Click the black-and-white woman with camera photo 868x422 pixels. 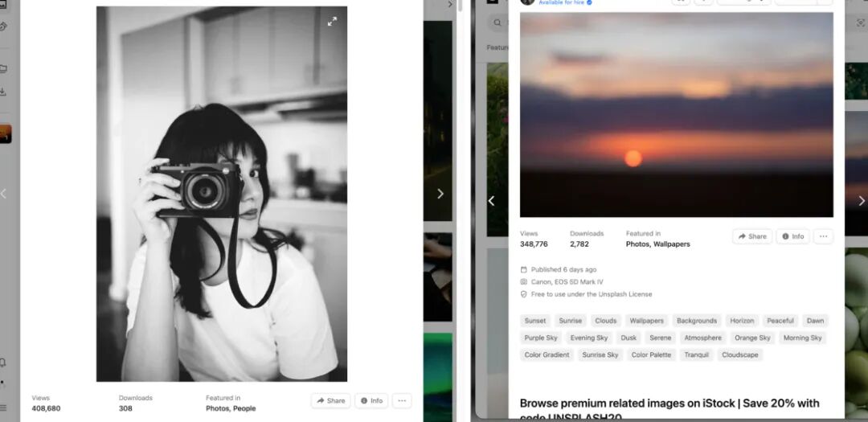(x=222, y=194)
